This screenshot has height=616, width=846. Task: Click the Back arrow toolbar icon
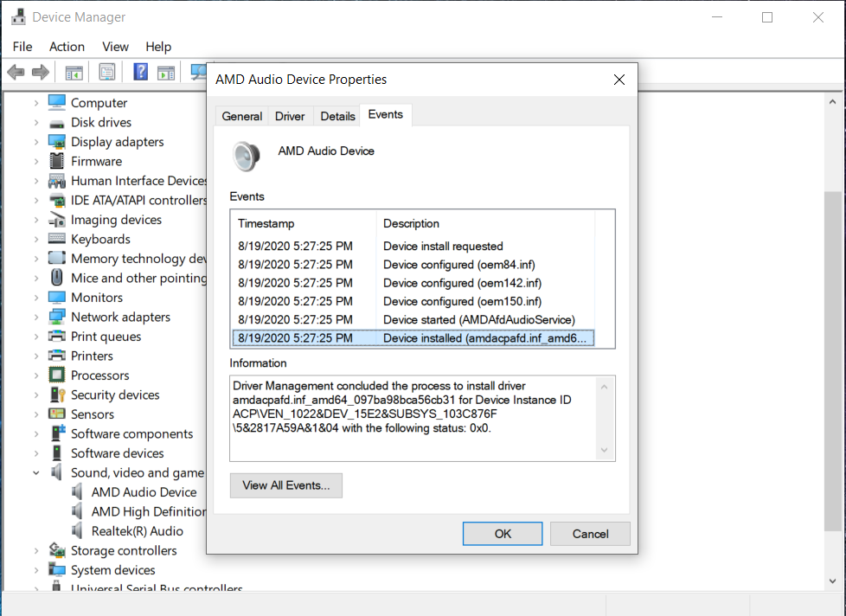coord(16,73)
